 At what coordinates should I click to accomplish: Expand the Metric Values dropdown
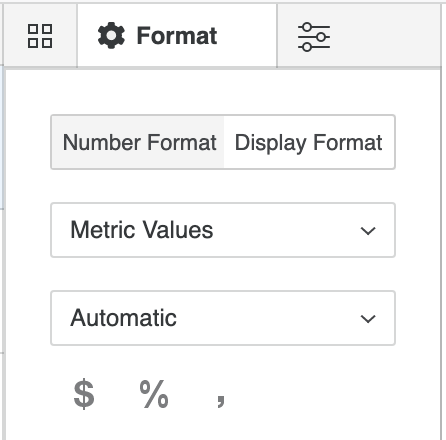(x=223, y=230)
